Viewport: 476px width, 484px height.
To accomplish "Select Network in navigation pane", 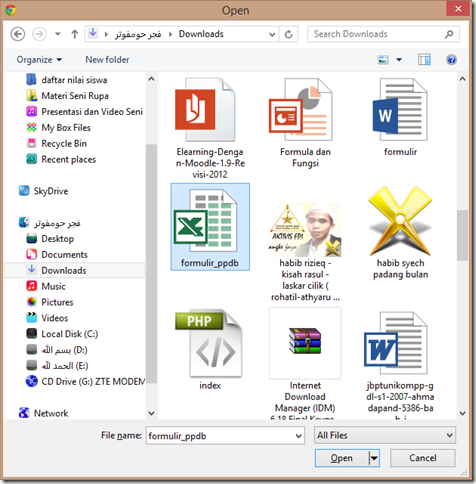I will [43, 413].
